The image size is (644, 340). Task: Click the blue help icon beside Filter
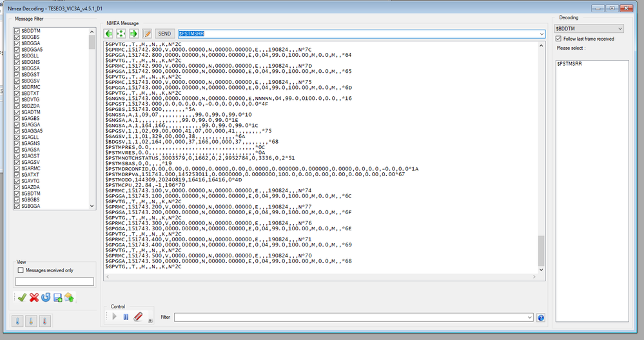tap(541, 317)
